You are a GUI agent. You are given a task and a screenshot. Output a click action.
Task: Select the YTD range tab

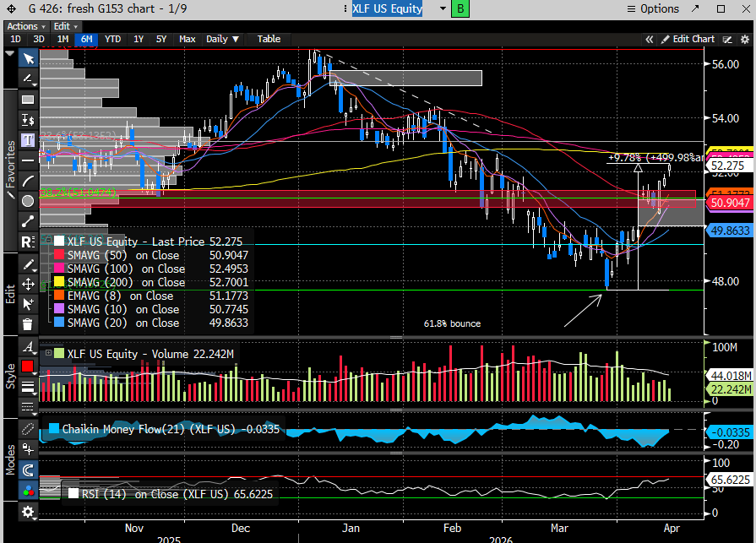point(113,39)
